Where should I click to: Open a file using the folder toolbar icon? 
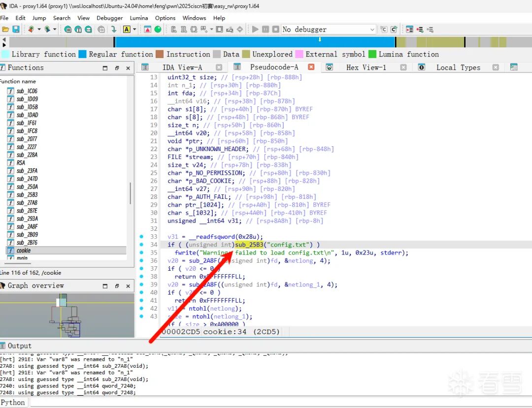pos(7,29)
